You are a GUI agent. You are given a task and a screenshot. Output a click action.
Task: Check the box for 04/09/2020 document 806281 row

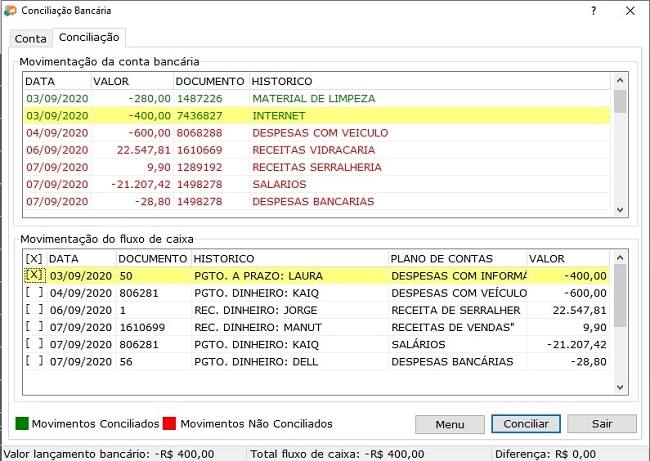pos(34,292)
